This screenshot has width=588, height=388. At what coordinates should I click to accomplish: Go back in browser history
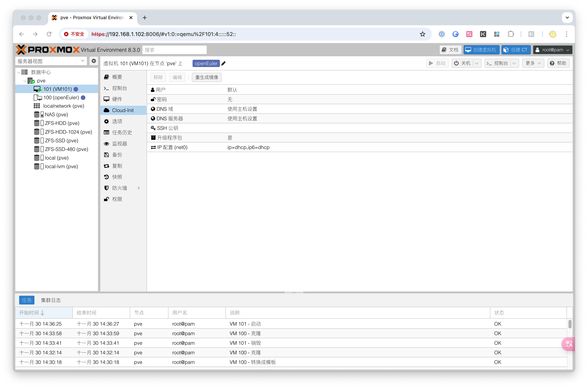coord(21,34)
